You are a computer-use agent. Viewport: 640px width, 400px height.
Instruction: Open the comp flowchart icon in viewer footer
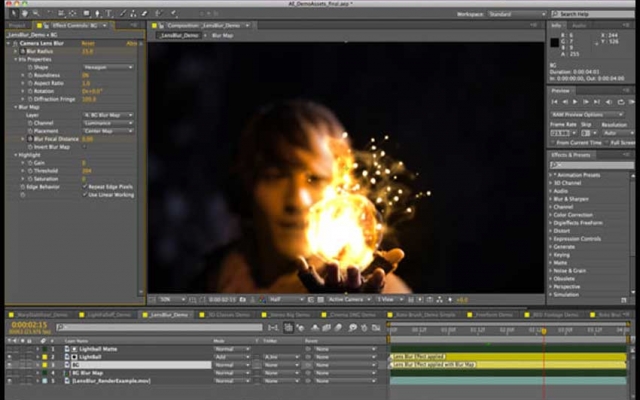tap(440, 300)
